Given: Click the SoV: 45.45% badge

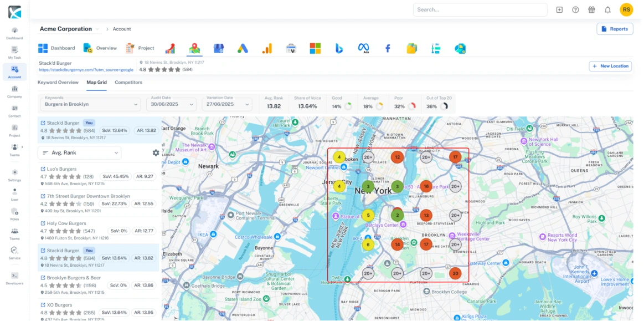Looking at the screenshot, I should pos(115,176).
